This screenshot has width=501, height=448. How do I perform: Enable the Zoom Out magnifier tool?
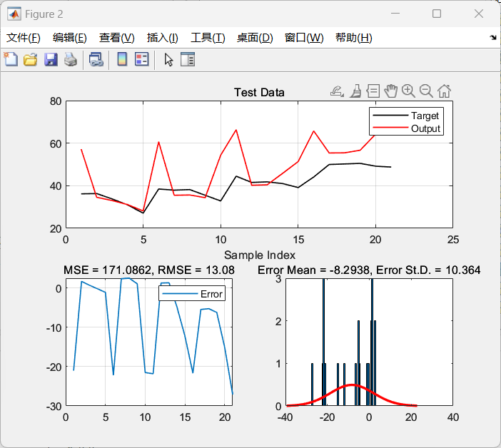pos(426,91)
